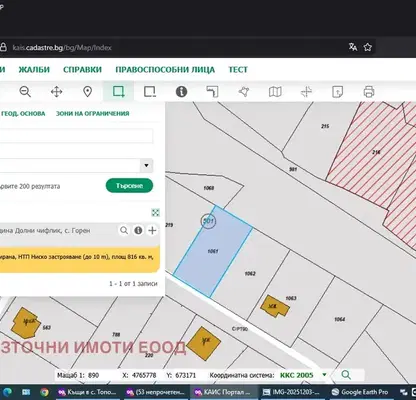Click highlighted blue parcel 1061

213,251
